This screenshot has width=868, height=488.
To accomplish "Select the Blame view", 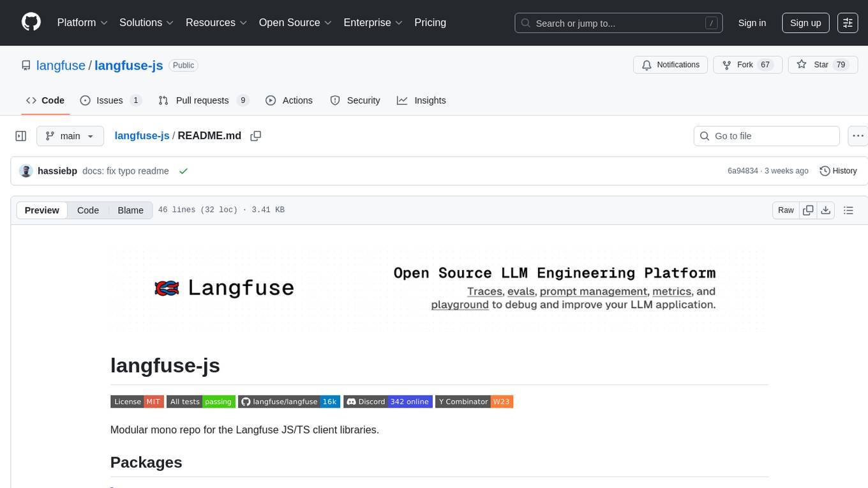I will point(131,210).
